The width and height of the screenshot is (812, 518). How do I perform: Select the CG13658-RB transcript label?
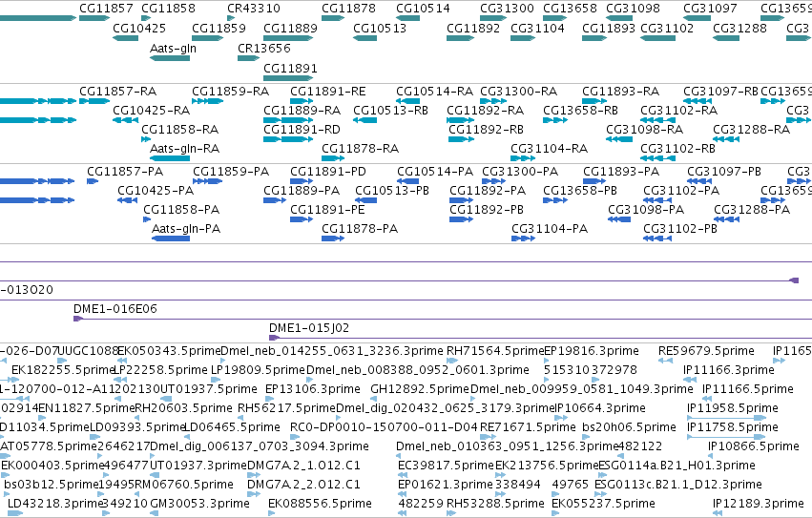point(580,111)
